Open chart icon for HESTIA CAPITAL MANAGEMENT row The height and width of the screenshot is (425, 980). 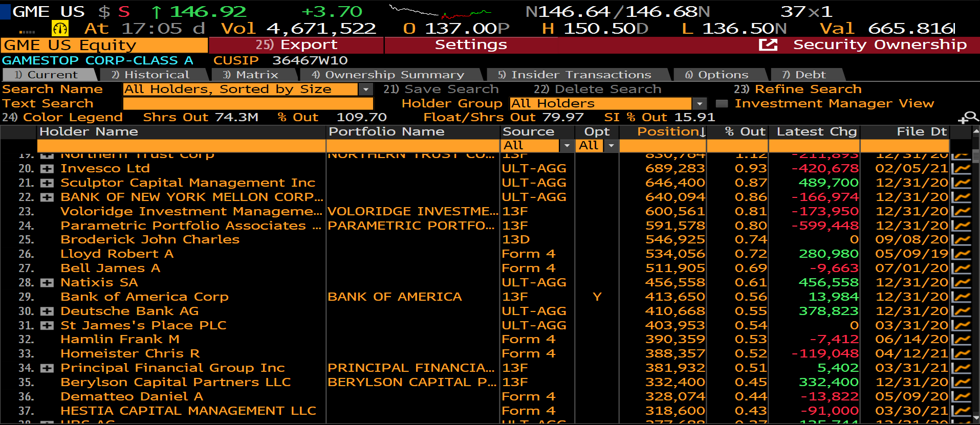tap(961, 411)
